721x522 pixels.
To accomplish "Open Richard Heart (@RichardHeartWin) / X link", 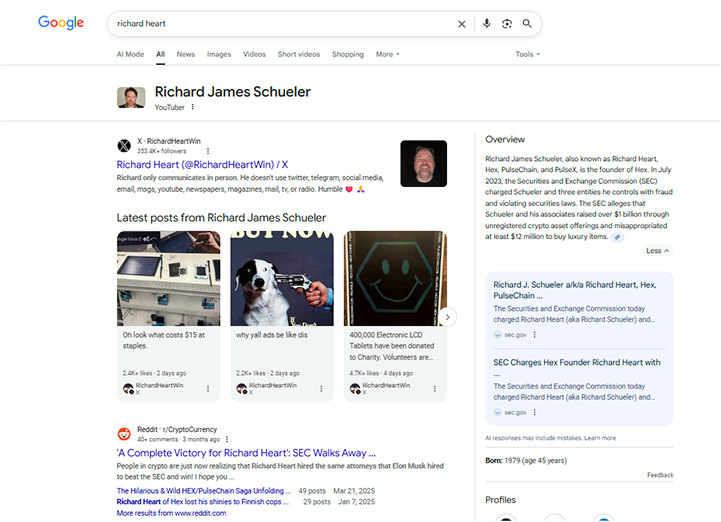I will point(202,164).
